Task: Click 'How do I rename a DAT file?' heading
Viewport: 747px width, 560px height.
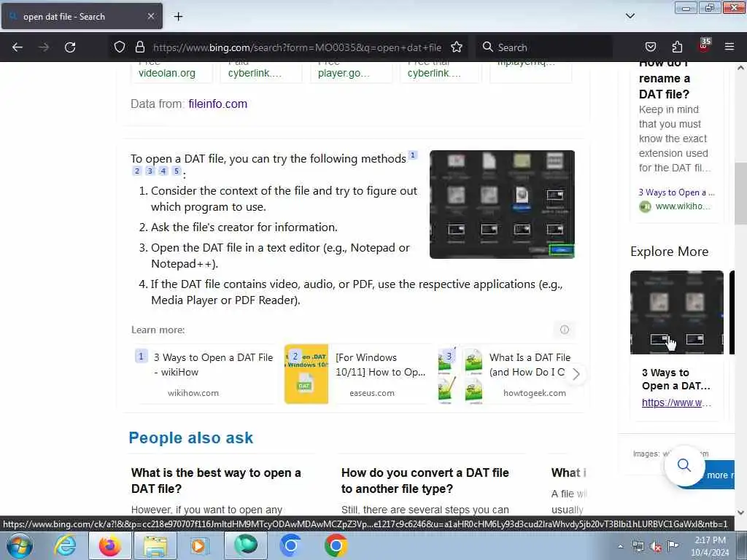Action: 664,79
